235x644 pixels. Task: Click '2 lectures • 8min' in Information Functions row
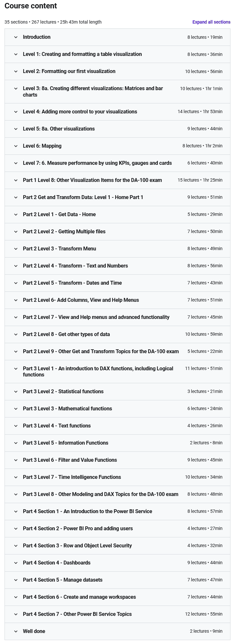tap(206, 443)
